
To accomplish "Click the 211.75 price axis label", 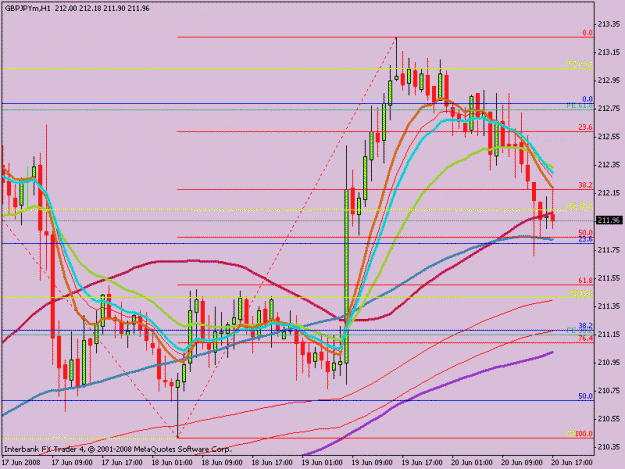I will click(608, 250).
